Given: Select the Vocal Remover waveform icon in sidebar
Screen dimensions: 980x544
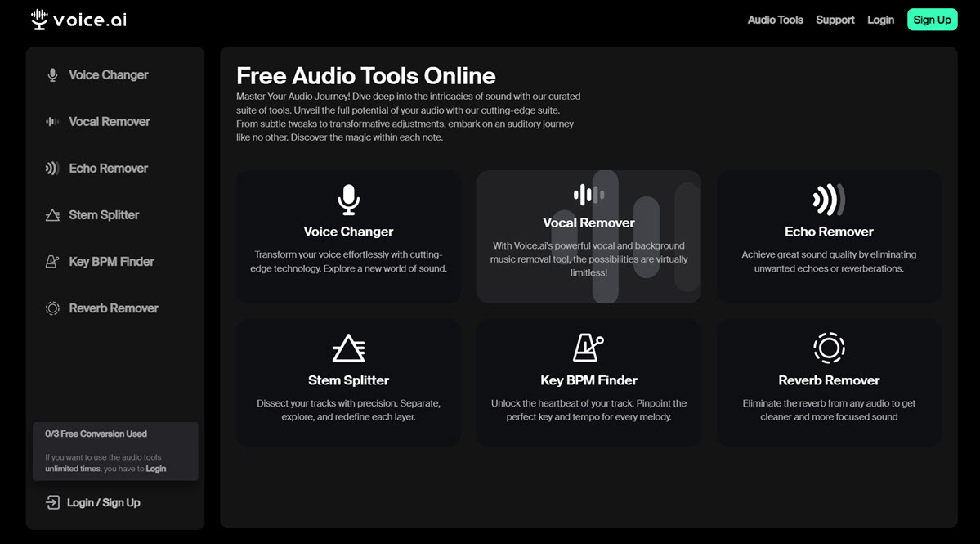Looking at the screenshot, I should click(51, 121).
